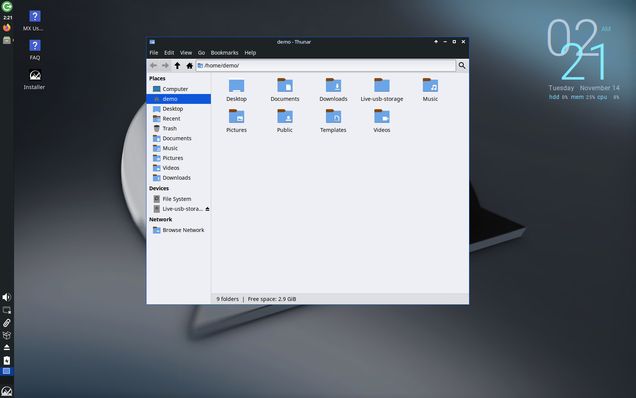
Task: Go back with the left arrow toolbar button
Action: 153,65
